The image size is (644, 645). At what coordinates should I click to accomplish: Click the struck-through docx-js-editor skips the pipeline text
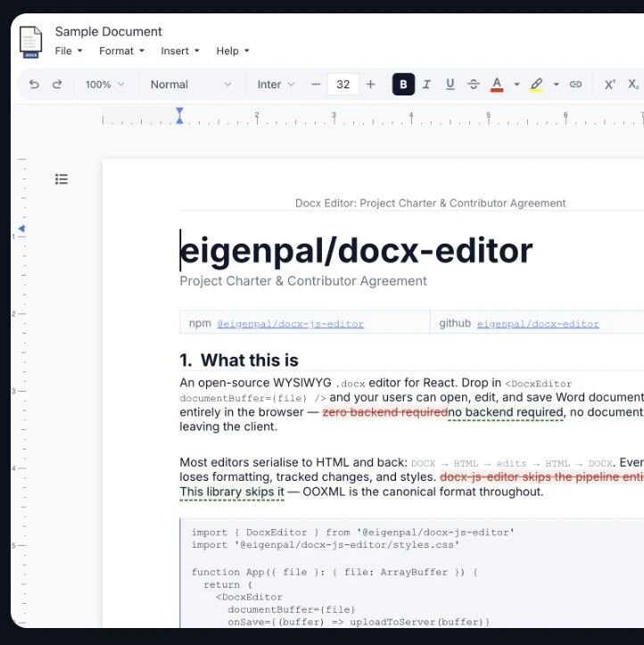point(541,477)
